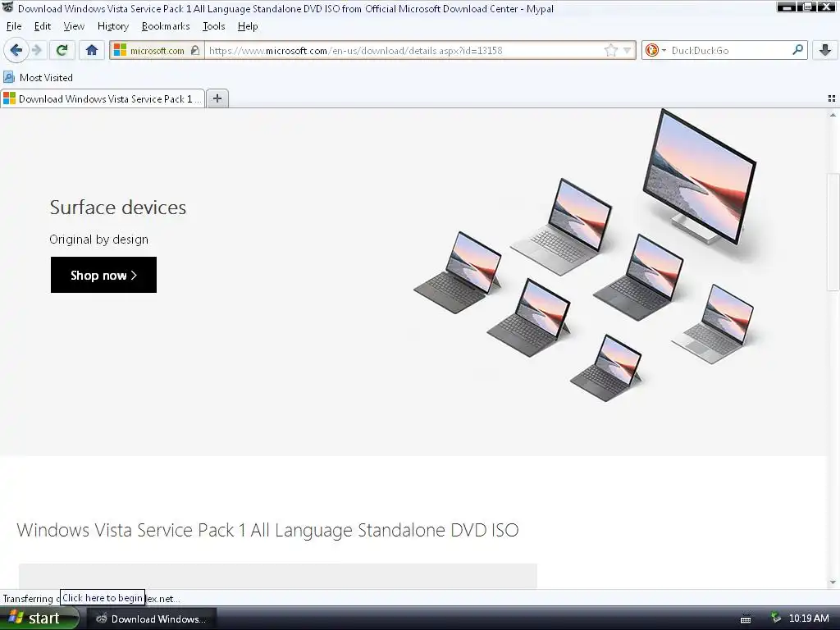Click the Windows Vista Service Pack 1 heading
This screenshot has height=630, width=840.
267,530
